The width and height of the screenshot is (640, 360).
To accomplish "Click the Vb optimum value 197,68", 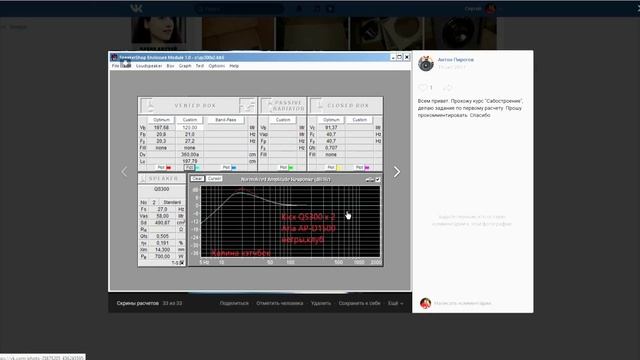I will pyautogui.click(x=161, y=128).
